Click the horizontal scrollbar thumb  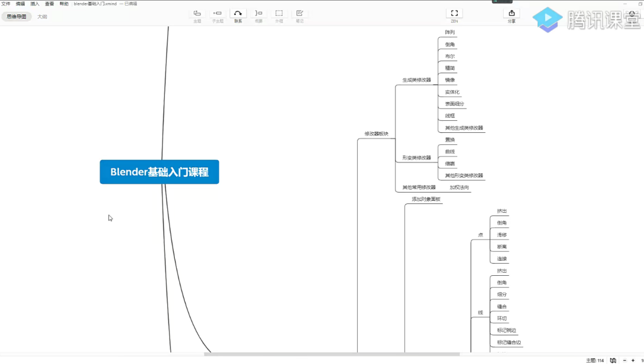(332, 354)
